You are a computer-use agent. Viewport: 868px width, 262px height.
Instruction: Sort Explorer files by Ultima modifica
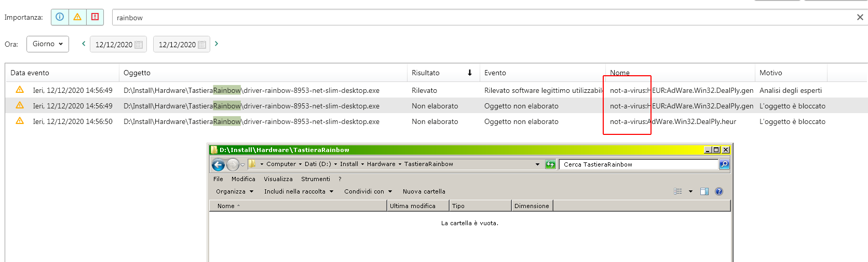418,206
